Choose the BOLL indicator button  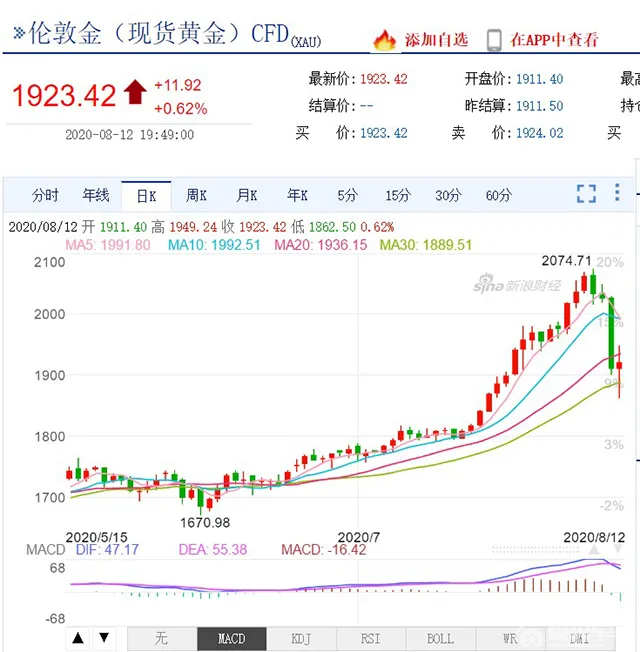[440, 639]
